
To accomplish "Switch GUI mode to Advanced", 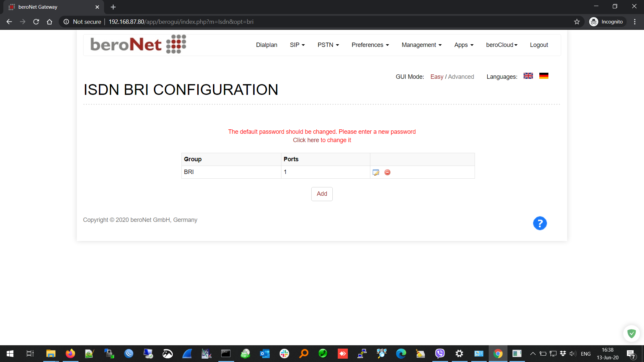I will 461,77.
